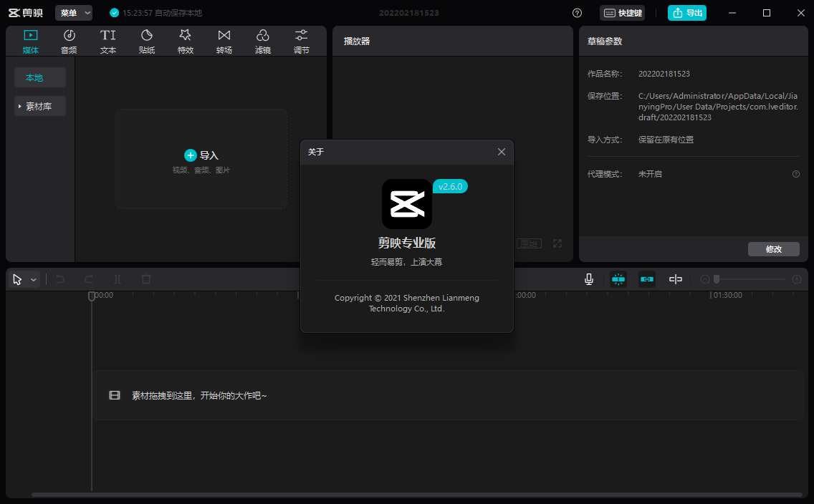Click the 播放器 player panel title
The width and height of the screenshot is (814, 504).
tap(357, 41)
